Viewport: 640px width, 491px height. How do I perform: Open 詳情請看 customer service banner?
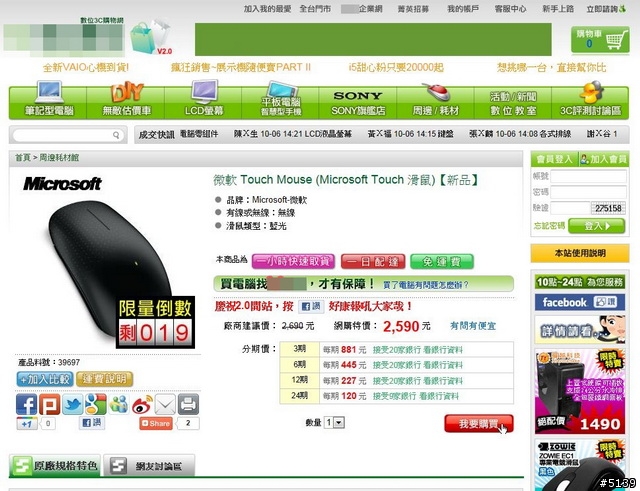pyautogui.click(x=580, y=329)
